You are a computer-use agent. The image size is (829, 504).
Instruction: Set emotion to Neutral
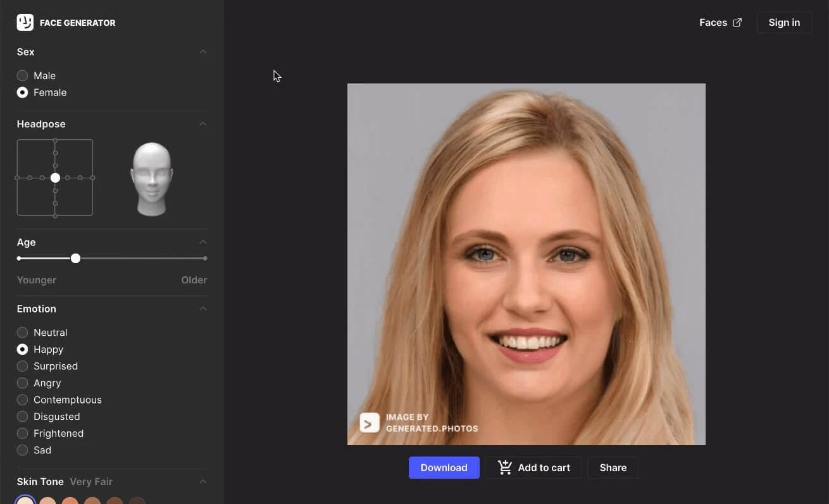23,332
